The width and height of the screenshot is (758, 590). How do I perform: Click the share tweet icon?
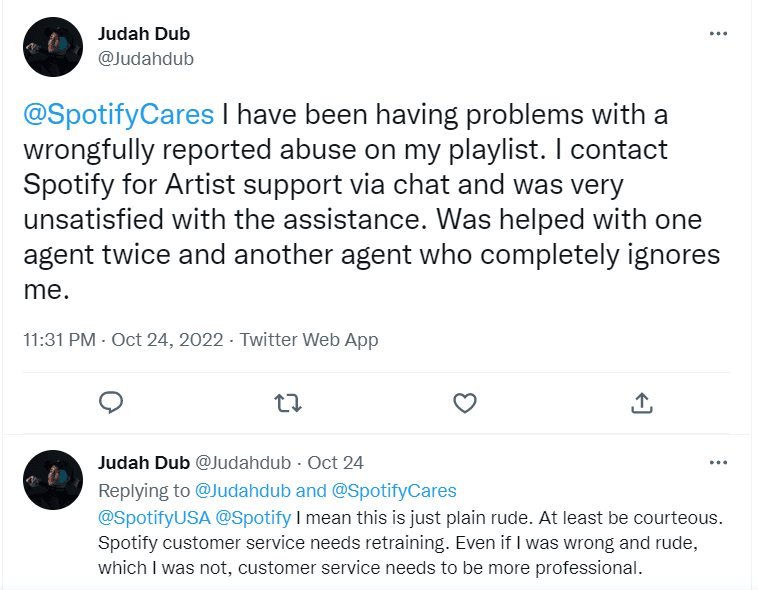(642, 402)
